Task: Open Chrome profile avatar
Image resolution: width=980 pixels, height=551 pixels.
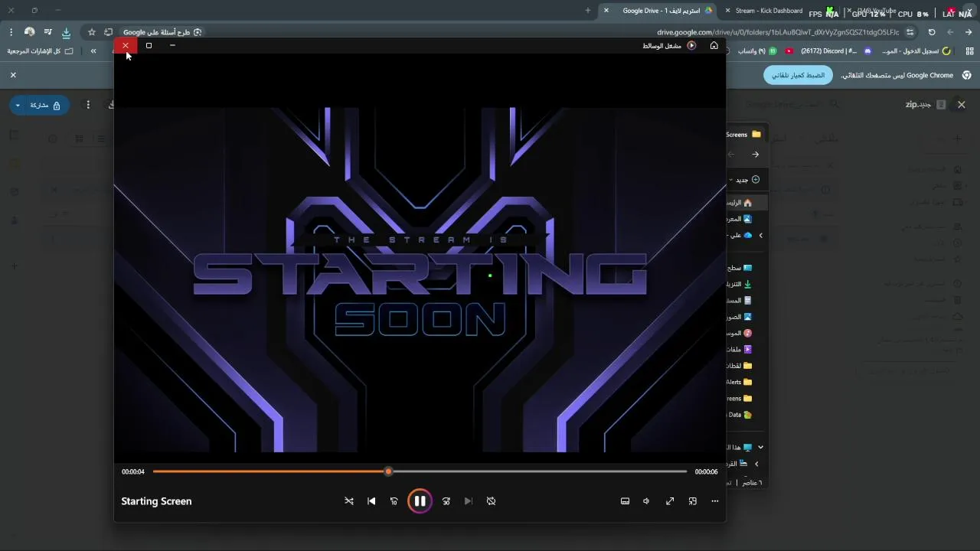Action: click(x=29, y=32)
